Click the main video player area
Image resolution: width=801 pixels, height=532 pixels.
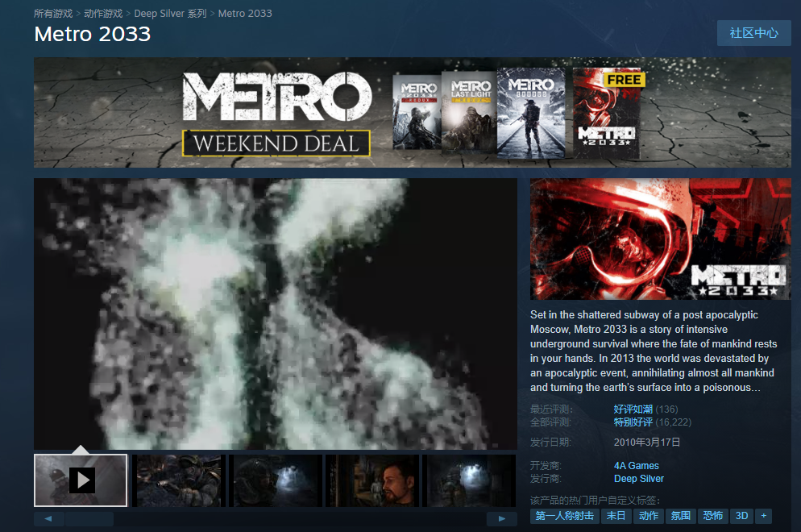[x=276, y=314]
